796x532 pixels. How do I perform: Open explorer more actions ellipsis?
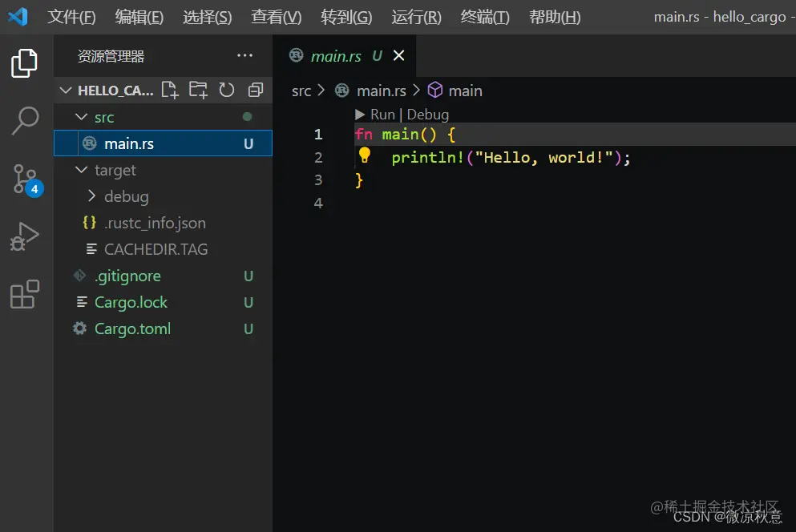pyautogui.click(x=244, y=55)
